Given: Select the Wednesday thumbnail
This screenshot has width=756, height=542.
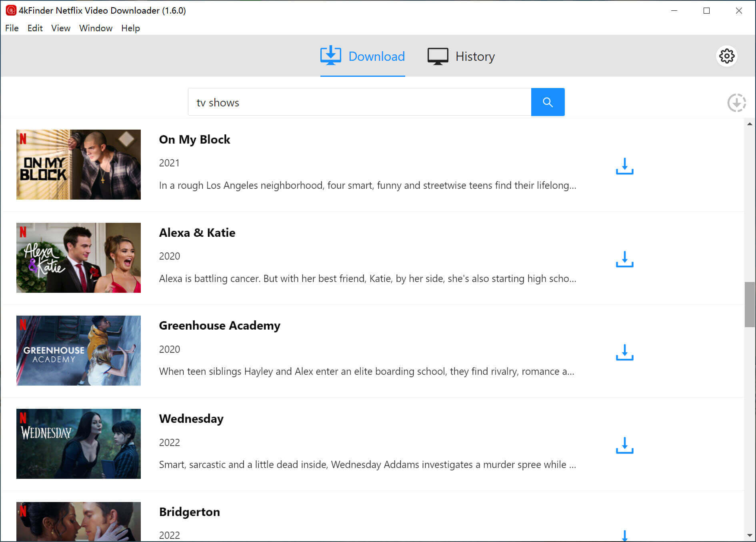Looking at the screenshot, I should pyautogui.click(x=78, y=444).
